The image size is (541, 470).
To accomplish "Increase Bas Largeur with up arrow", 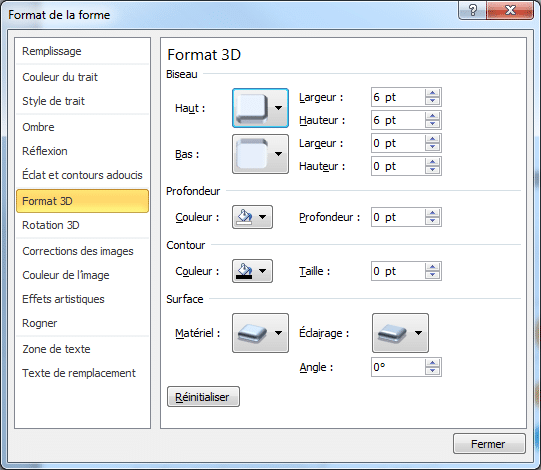I will [x=432, y=139].
